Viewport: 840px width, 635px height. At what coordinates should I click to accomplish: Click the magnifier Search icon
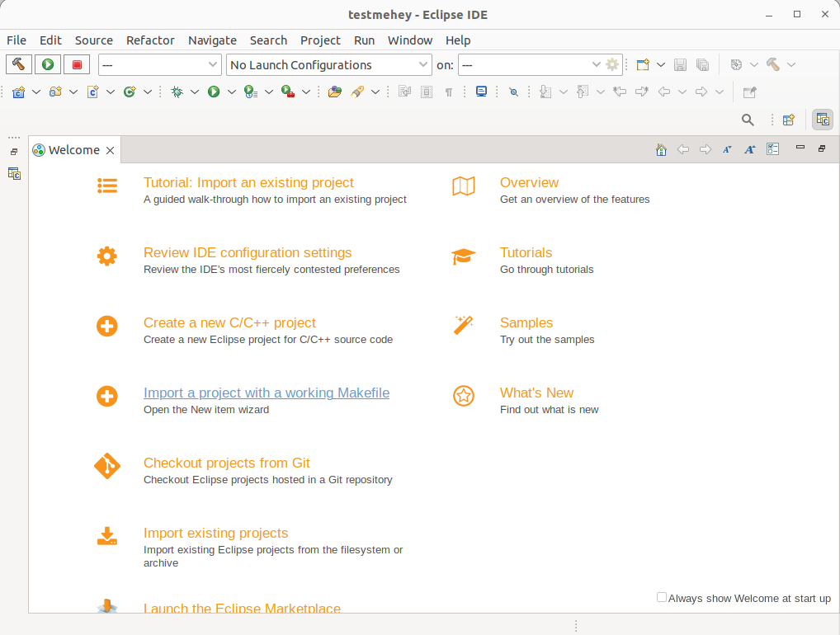[x=748, y=120]
